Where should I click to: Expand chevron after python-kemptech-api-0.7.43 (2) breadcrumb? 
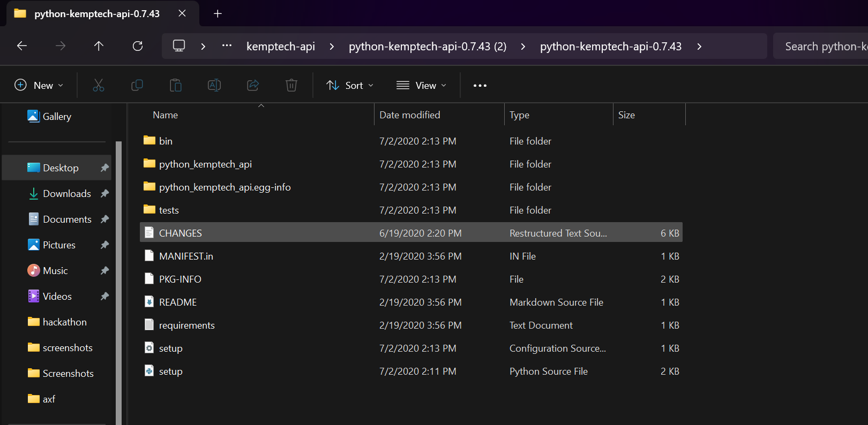[523, 47]
